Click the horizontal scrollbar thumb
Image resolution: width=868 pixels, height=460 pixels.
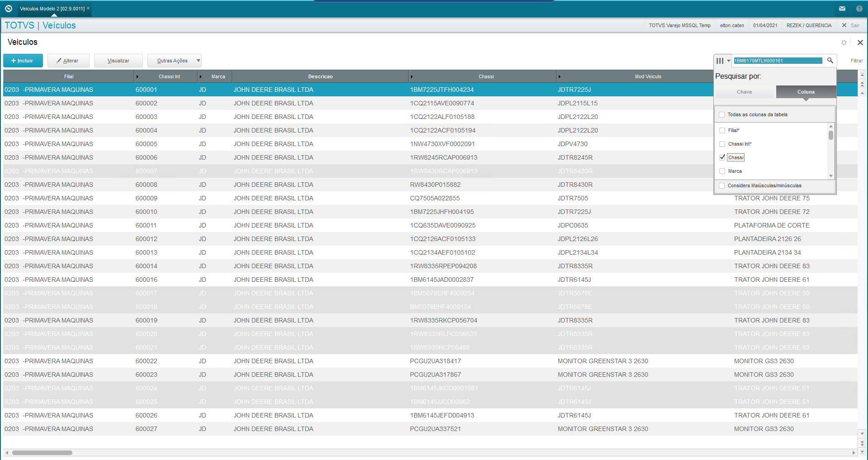point(42,452)
